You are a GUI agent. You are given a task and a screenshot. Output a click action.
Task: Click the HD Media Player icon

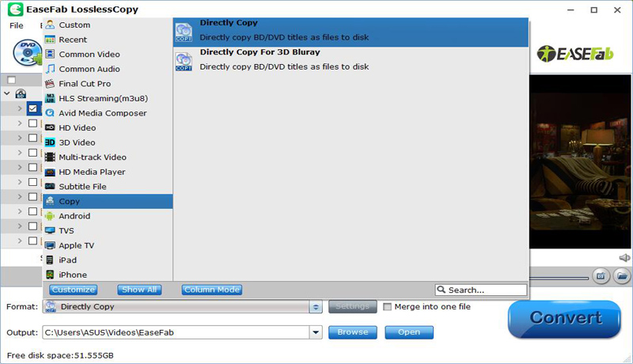pos(50,172)
